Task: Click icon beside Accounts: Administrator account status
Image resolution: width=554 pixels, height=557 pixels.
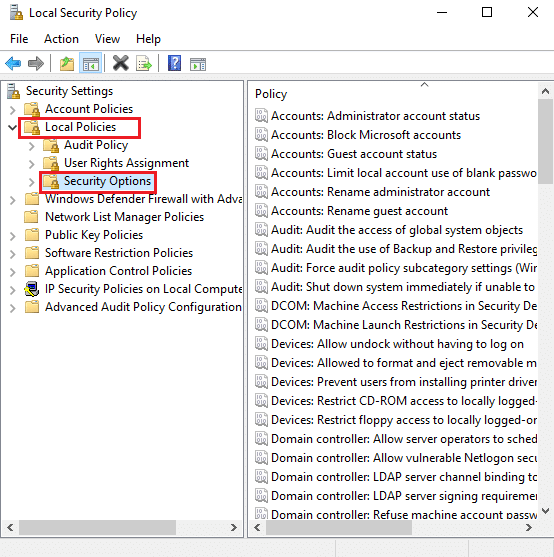Action: click(x=261, y=115)
